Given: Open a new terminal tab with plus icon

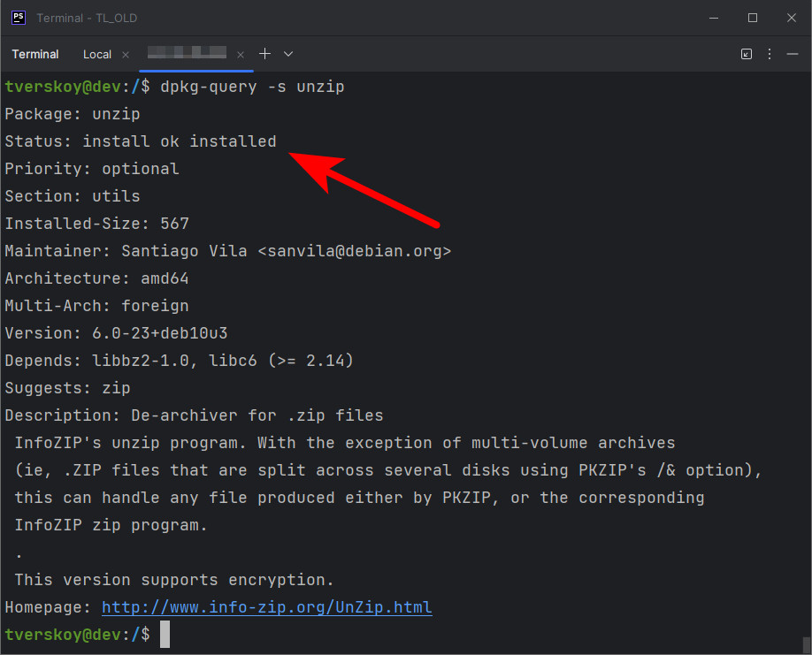Looking at the screenshot, I should click(x=264, y=54).
